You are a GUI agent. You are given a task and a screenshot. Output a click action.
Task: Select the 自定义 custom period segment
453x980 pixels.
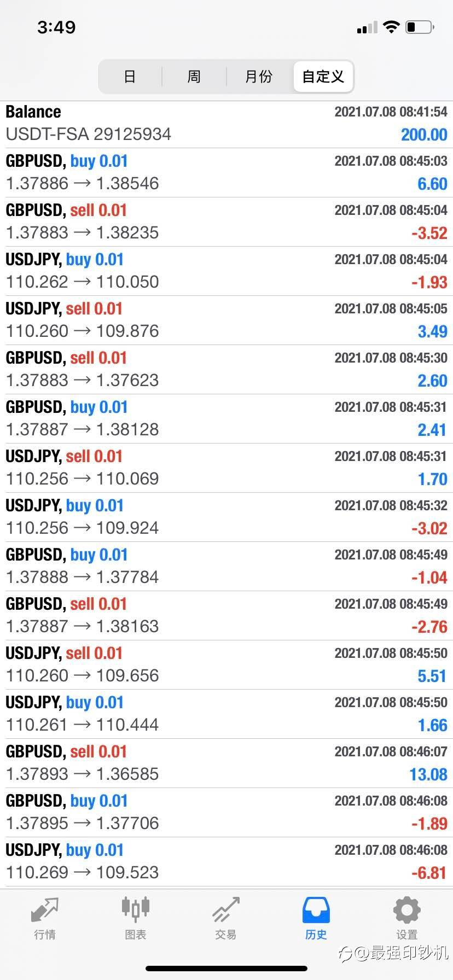323,77
